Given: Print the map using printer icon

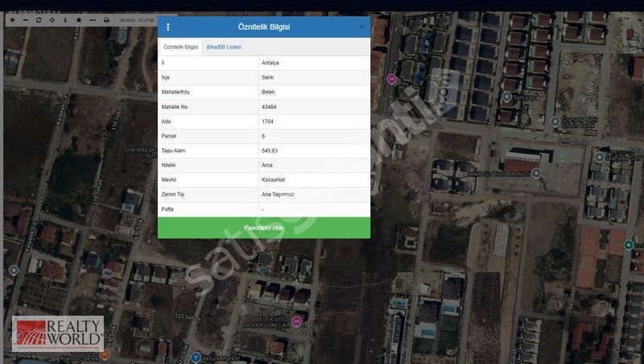Looking at the screenshot, I should (106, 20).
